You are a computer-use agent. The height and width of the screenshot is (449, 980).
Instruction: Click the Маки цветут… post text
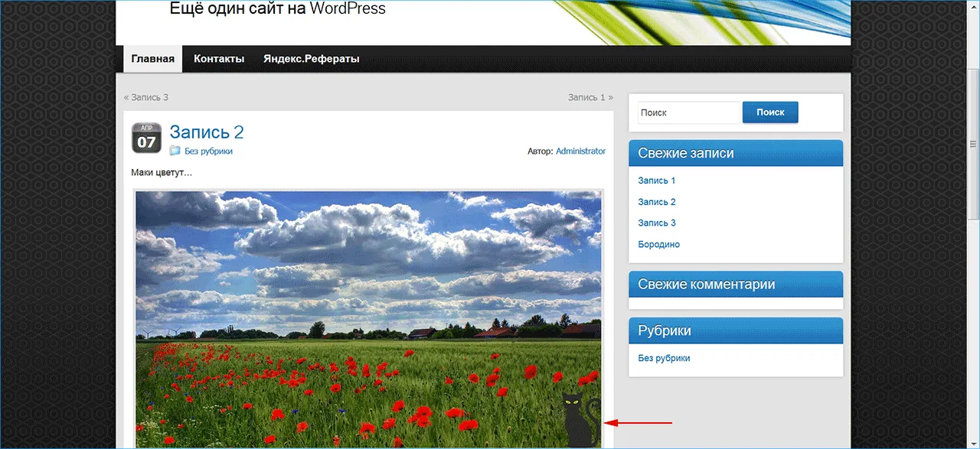coord(162,173)
